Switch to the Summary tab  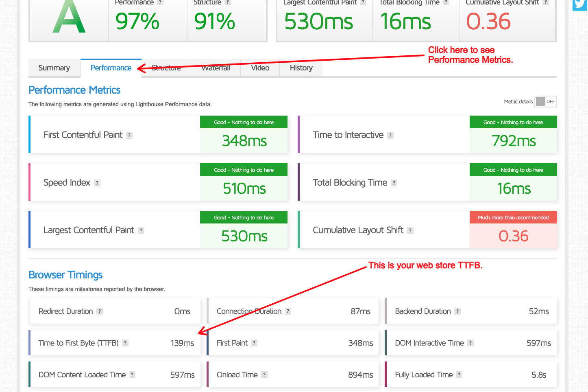(x=54, y=68)
